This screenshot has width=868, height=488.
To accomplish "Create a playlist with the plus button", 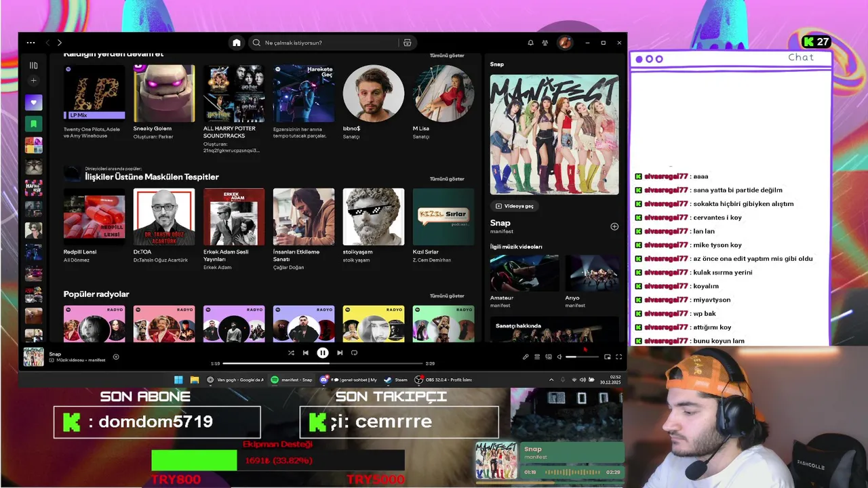I will (x=33, y=81).
